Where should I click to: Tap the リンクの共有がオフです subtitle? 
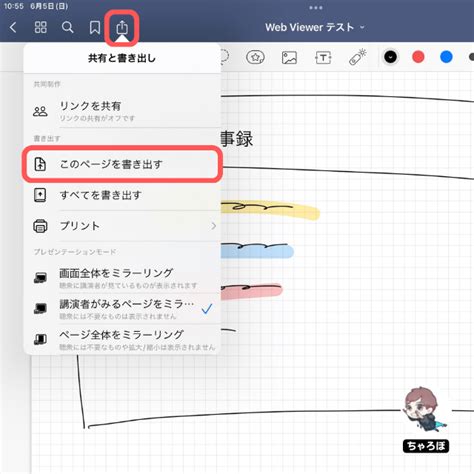(x=97, y=118)
